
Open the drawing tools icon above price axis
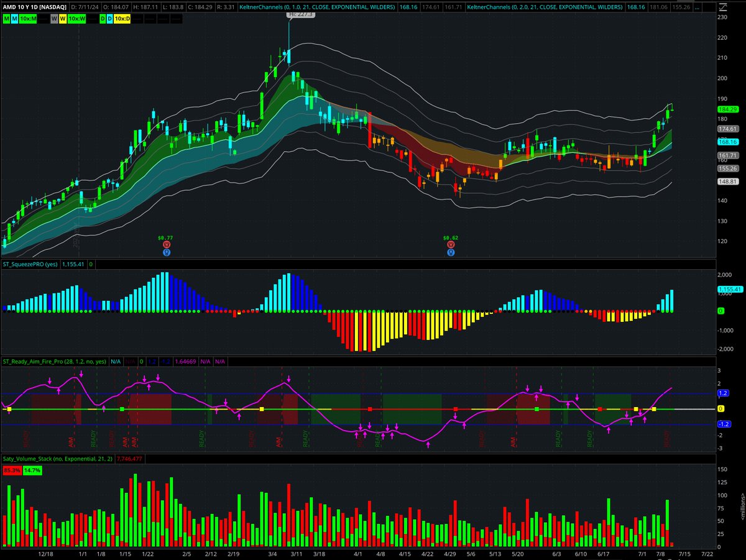[x=724, y=8]
